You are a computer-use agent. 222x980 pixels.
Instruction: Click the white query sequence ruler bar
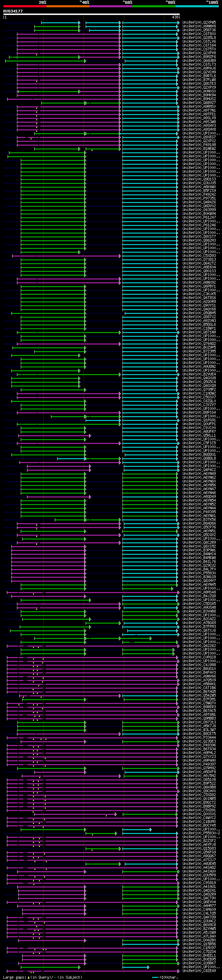click(x=92, y=14)
